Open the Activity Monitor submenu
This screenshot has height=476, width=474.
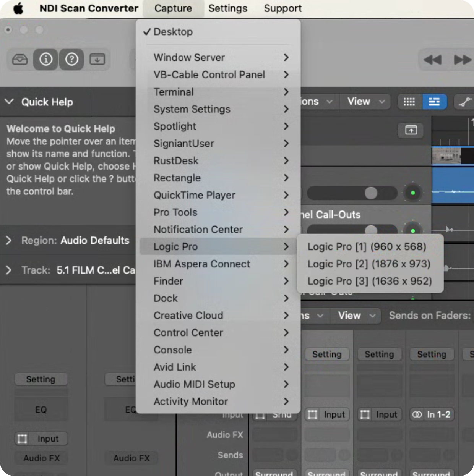point(218,401)
